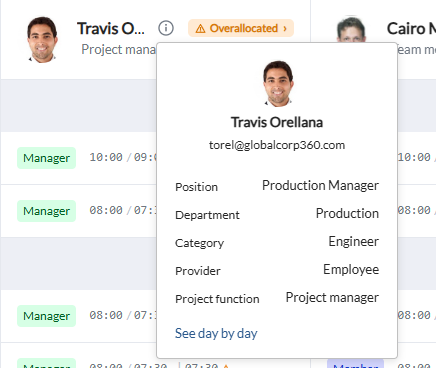Screen dimensions: 436x368
Task: Open the Overallocated warning badge
Action: tap(241, 28)
